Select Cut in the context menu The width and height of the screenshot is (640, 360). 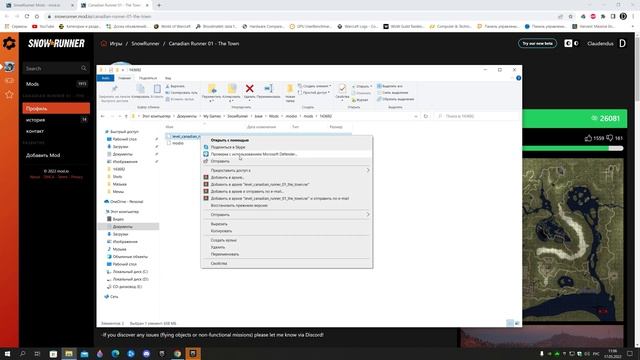(287, 224)
